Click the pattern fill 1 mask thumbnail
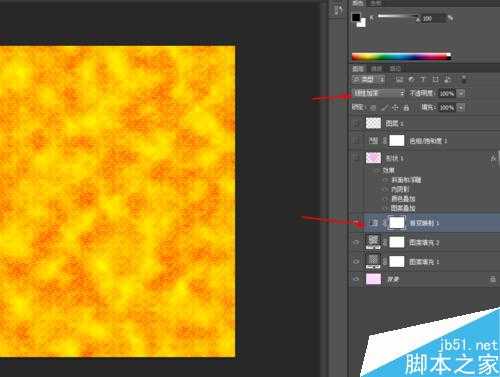The height and width of the screenshot is (377, 500). pos(397,261)
